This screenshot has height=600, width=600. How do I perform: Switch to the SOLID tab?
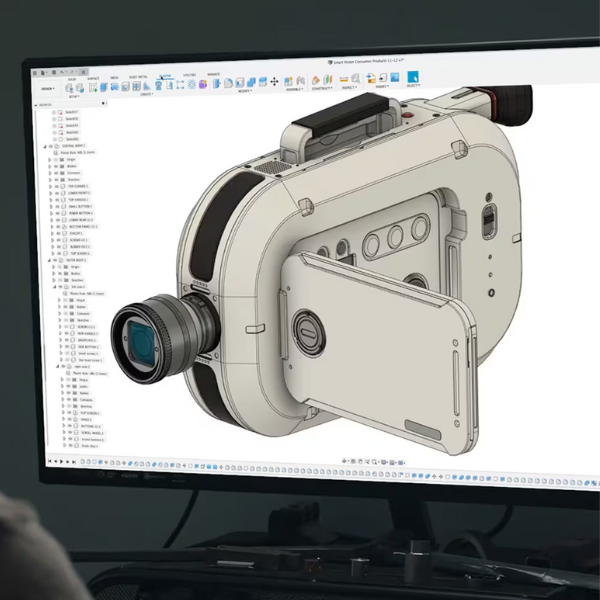72,79
